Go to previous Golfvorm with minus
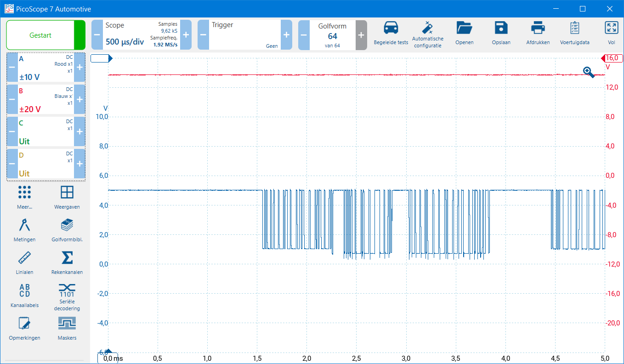Image resolution: width=624 pixels, height=364 pixels. (304, 35)
